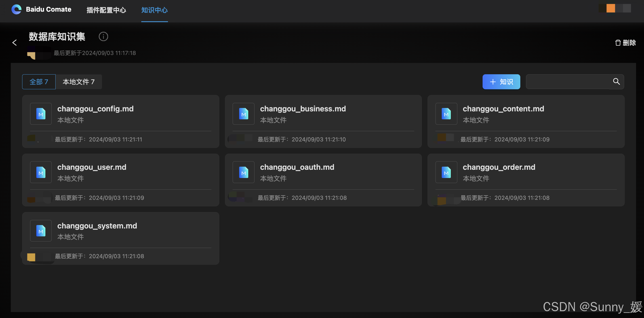Focus the knowledge search input field
The image size is (644, 318).
click(567, 82)
